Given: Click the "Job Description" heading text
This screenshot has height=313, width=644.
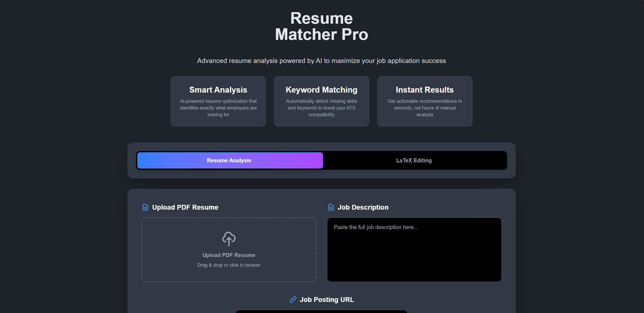Looking at the screenshot, I should [x=363, y=207].
